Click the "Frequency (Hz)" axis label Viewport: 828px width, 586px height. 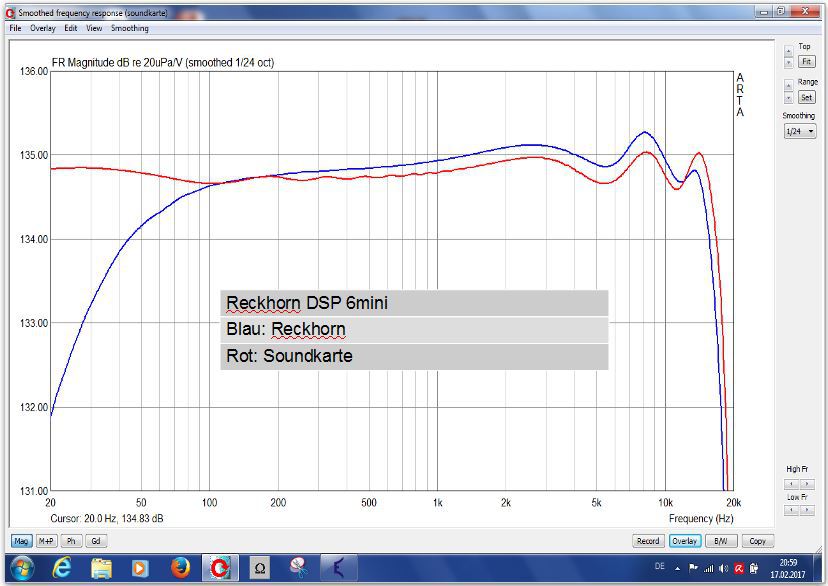[x=701, y=518]
